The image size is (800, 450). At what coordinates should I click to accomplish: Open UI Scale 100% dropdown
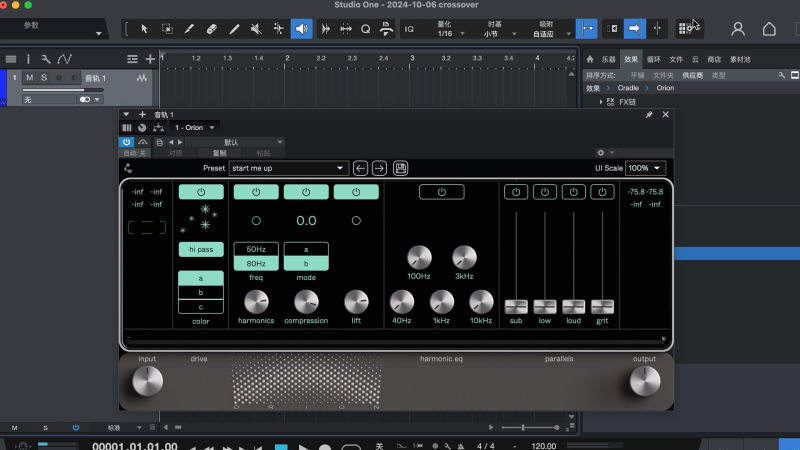[645, 168]
